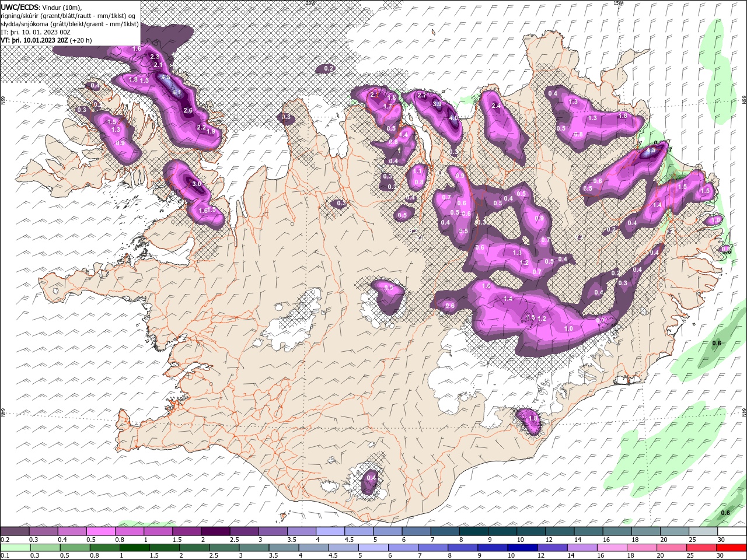
Task: Pick the dark teal 8 snow legend swatch
Action: 474,531
